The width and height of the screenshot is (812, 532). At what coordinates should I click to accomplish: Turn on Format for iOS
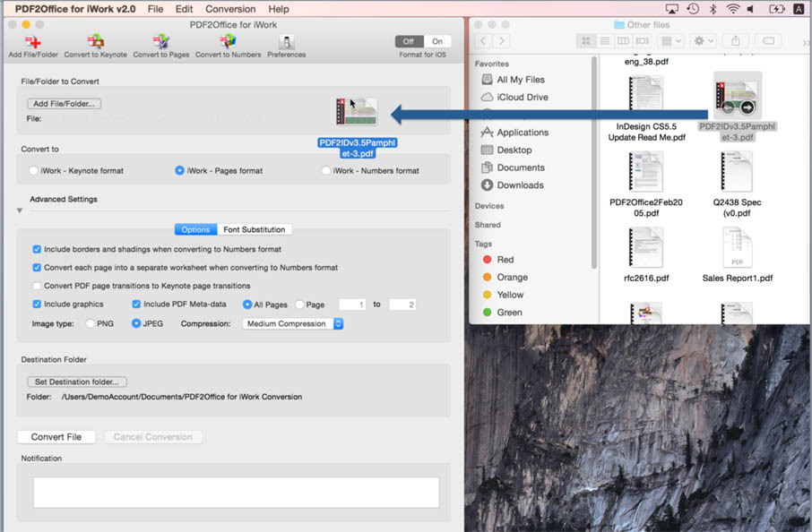(x=437, y=41)
